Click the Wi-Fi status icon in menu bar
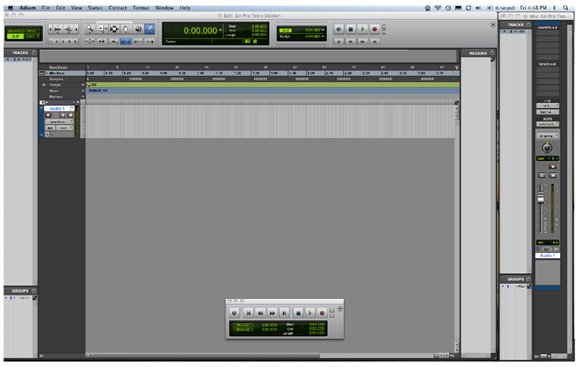 [438, 8]
